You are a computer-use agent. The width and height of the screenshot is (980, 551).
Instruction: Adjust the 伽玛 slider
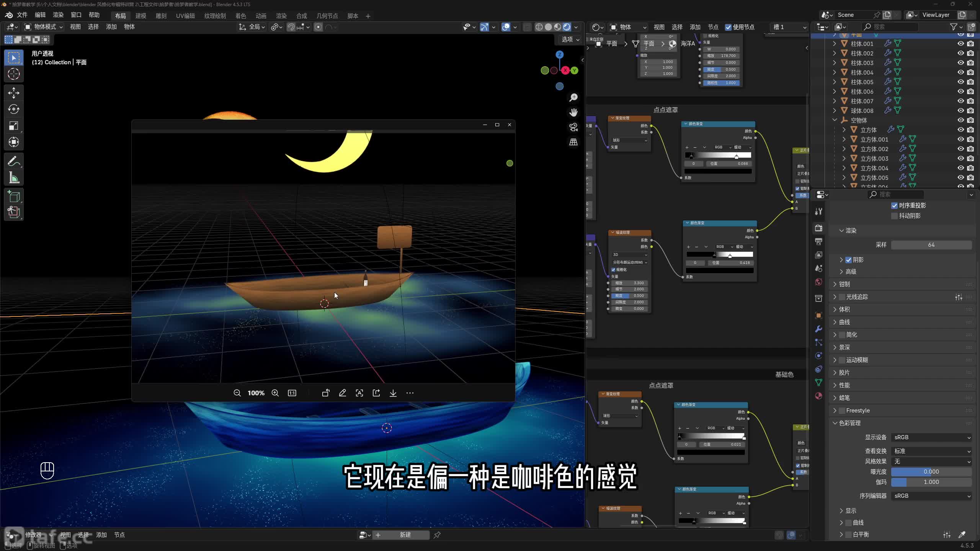tap(931, 482)
